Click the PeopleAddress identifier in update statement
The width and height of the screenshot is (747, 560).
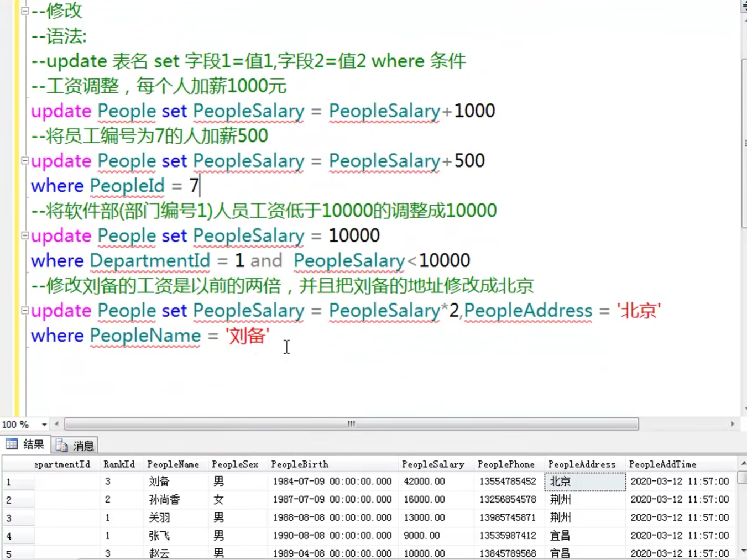[x=528, y=311]
